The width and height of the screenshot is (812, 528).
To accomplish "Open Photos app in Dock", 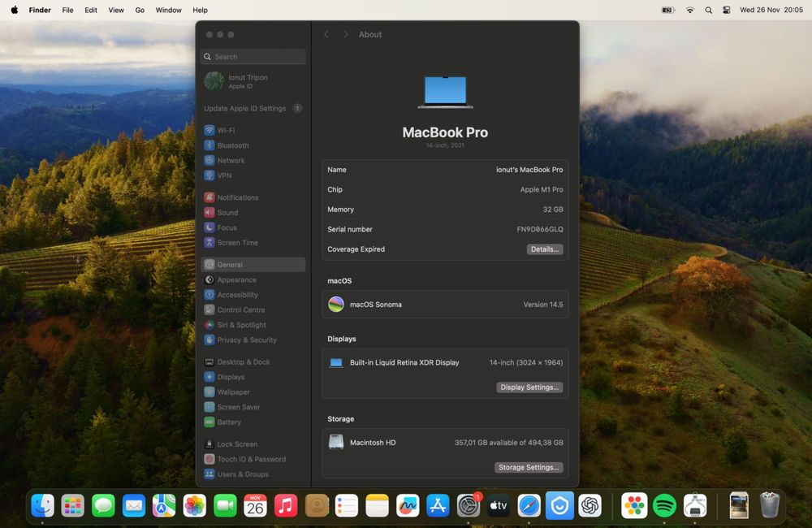I will 195,505.
